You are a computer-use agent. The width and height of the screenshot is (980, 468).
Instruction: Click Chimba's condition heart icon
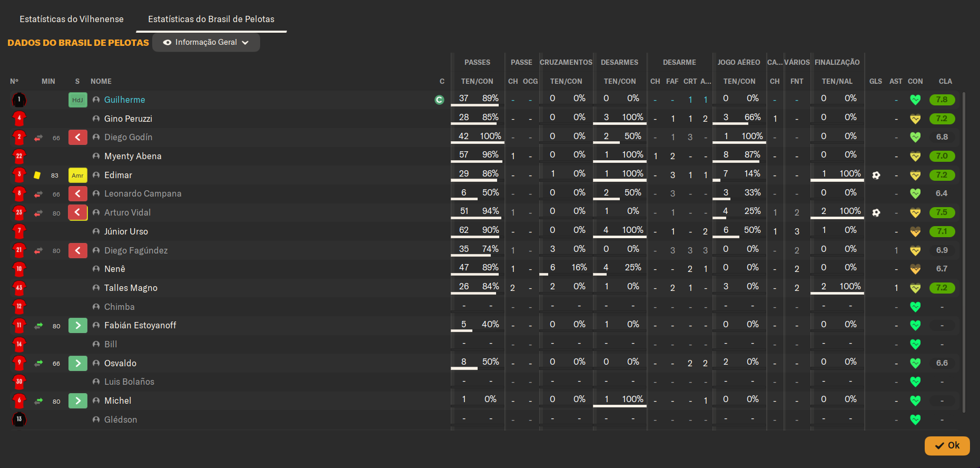coord(915,307)
